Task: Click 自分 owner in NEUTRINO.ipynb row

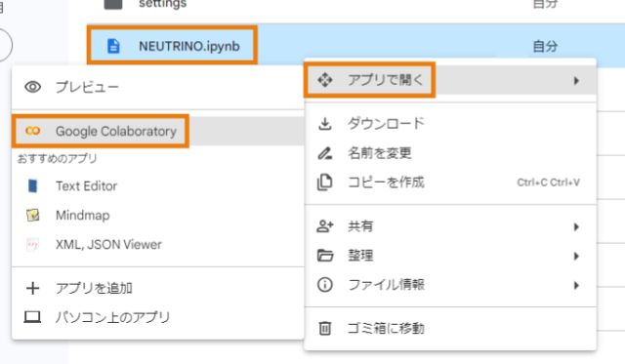Action: coord(545,46)
